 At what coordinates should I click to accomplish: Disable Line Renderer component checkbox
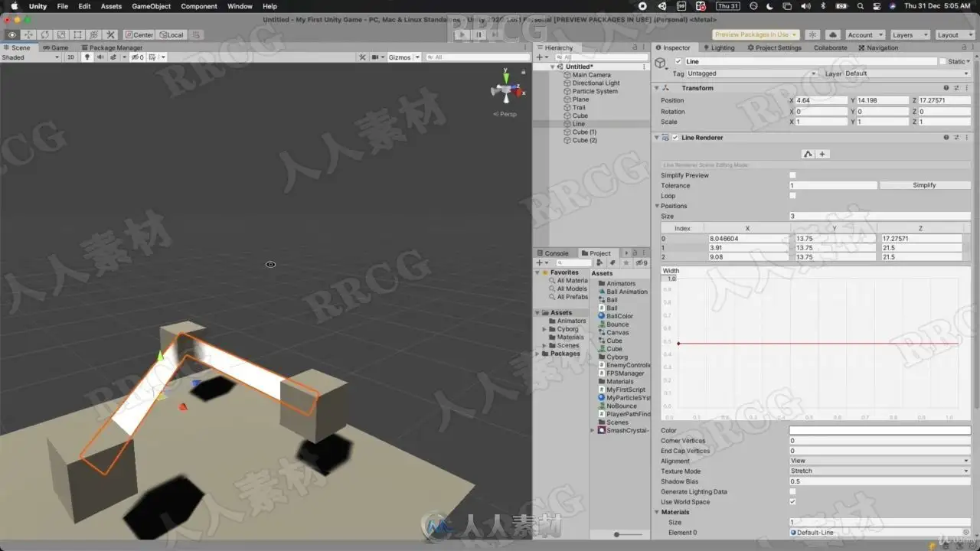click(675, 138)
